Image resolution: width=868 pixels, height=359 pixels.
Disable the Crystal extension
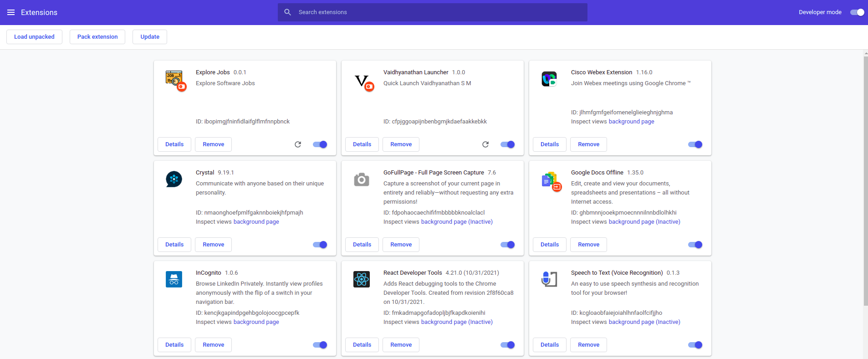pos(320,245)
